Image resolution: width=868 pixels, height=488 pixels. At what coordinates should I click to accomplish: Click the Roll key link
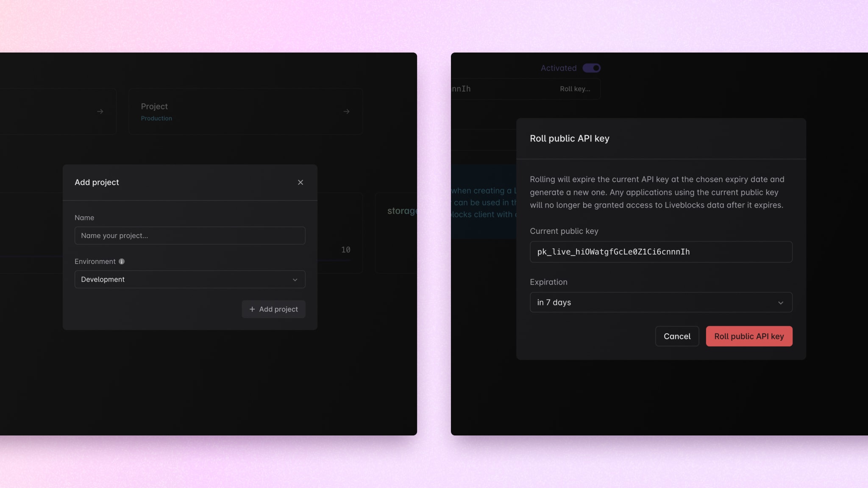(575, 89)
